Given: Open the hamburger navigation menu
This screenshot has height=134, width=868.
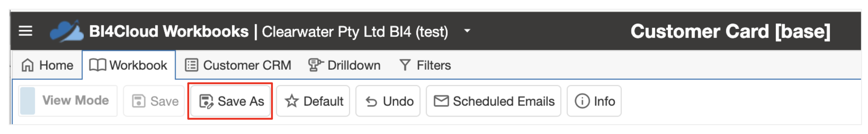Looking at the screenshot, I should [25, 31].
